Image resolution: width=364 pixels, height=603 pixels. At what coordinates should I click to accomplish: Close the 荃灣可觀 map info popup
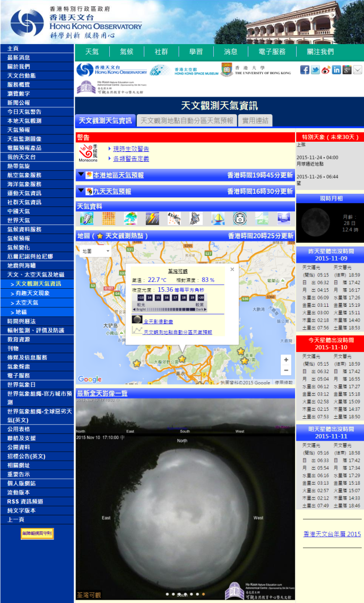[232, 269]
